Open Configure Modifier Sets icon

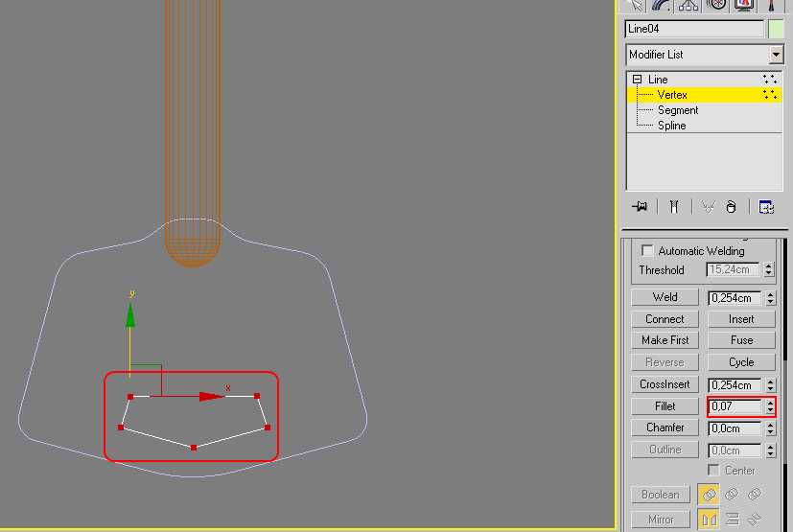[x=766, y=206]
